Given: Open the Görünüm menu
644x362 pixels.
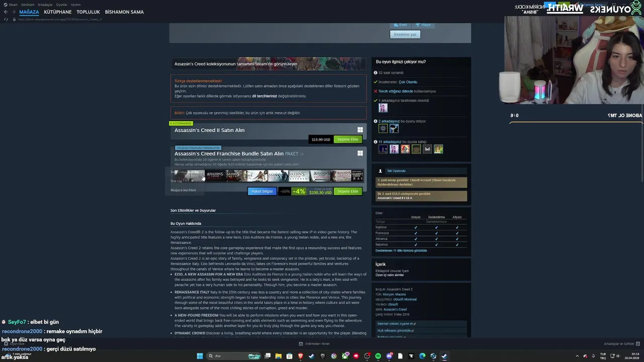Looking at the screenshot, I should (28, 5).
